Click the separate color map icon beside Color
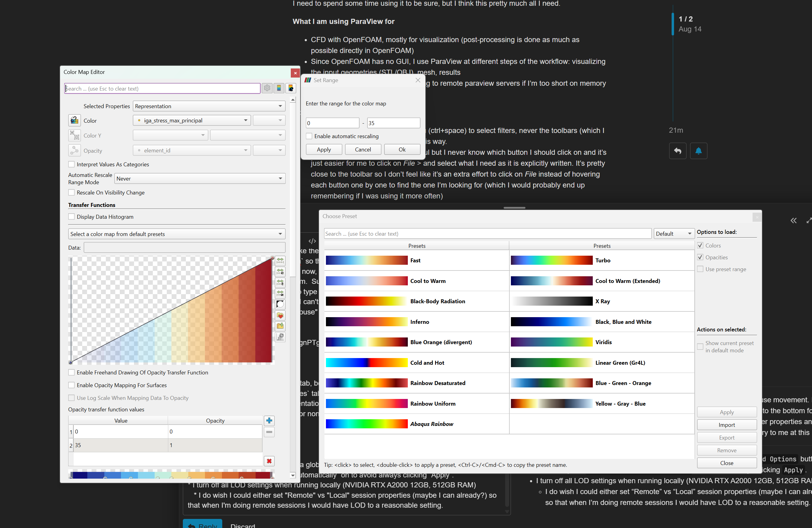The height and width of the screenshot is (528, 812). [74, 120]
